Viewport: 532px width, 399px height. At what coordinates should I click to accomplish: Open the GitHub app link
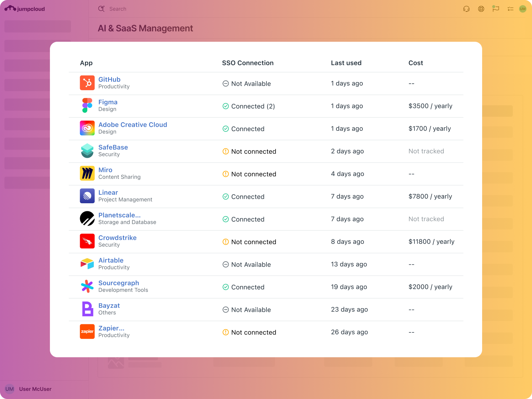(109, 79)
